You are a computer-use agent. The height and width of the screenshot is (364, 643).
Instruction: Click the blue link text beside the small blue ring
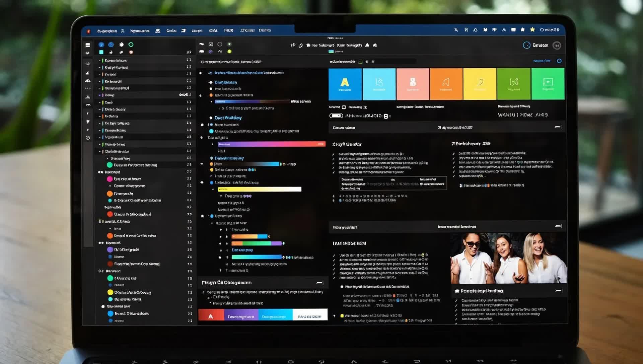[x=542, y=61]
